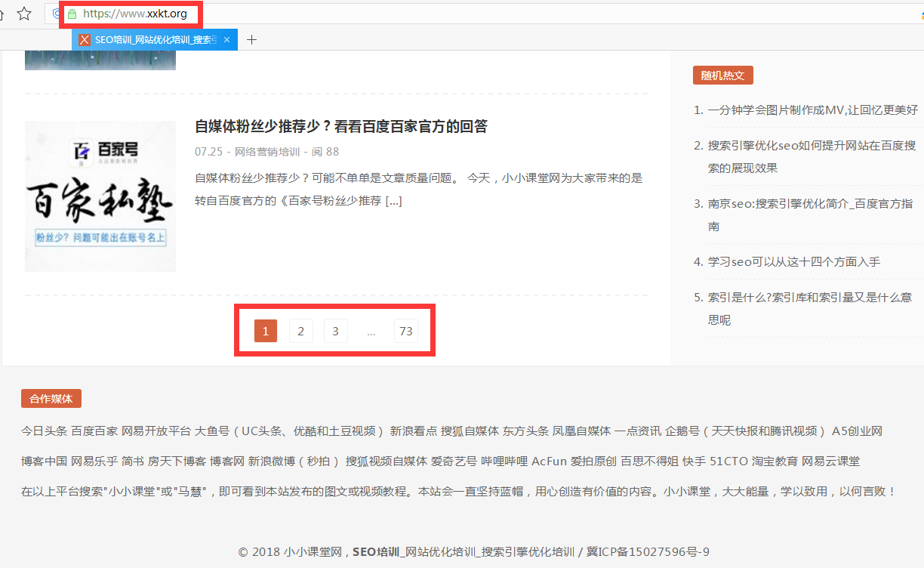
Task: Select the SEO培训_网站优化培训 tab
Action: click(x=156, y=40)
